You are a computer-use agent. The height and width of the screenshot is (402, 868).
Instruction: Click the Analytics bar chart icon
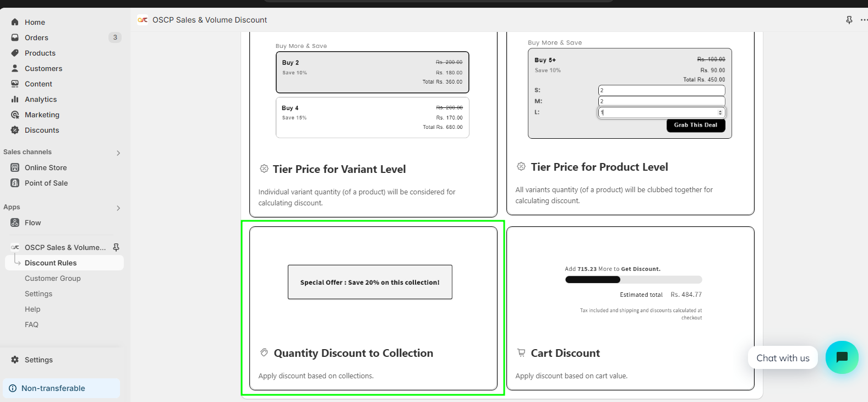pos(15,99)
